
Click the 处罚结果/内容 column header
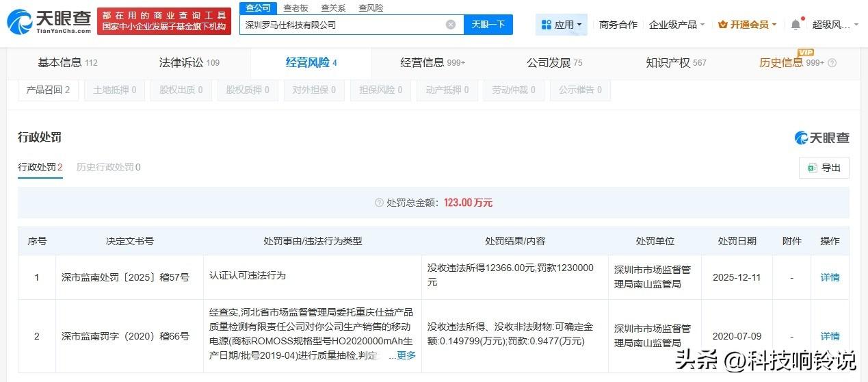(x=515, y=241)
